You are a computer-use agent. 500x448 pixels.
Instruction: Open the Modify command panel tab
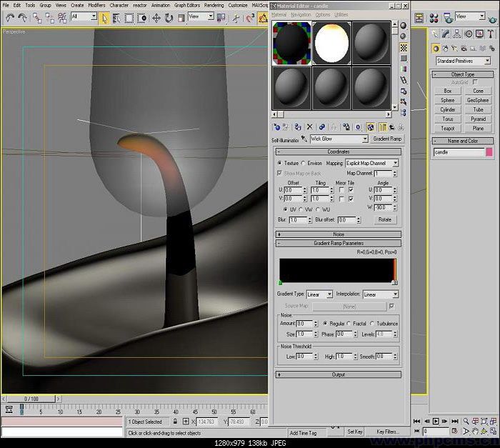click(446, 34)
